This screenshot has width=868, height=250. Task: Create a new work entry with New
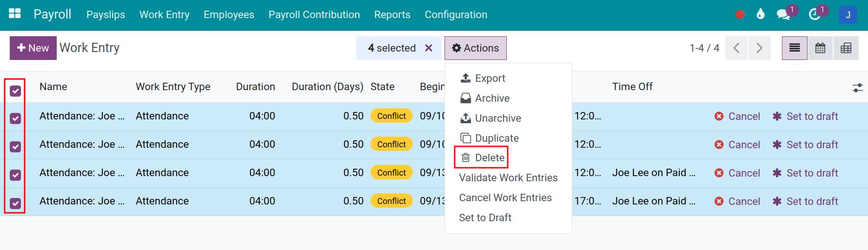(33, 48)
